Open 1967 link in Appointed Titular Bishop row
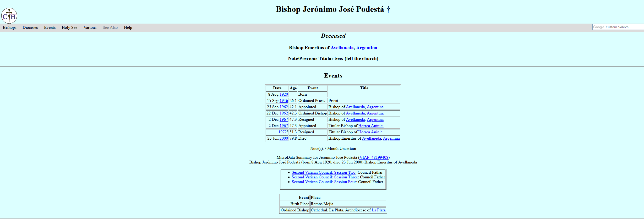Image resolution: width=644 pixels, height=219 pixels. (284, 126)
